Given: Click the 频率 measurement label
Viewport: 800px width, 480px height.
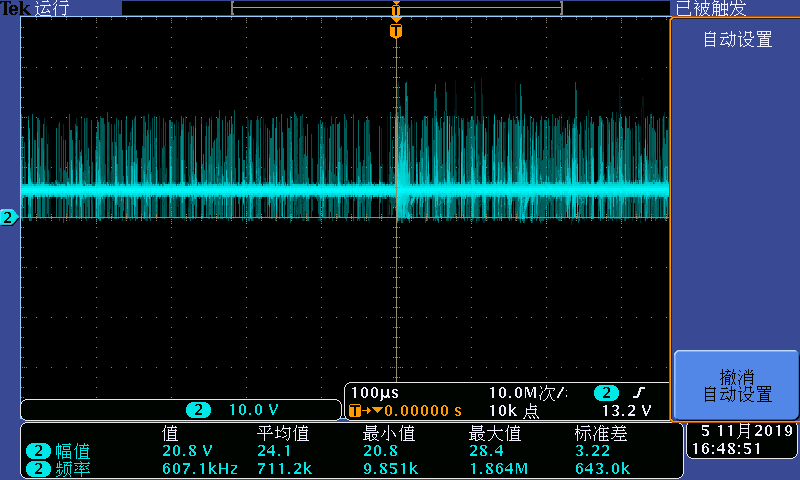Looking at the screenshot, I should 72,469.
